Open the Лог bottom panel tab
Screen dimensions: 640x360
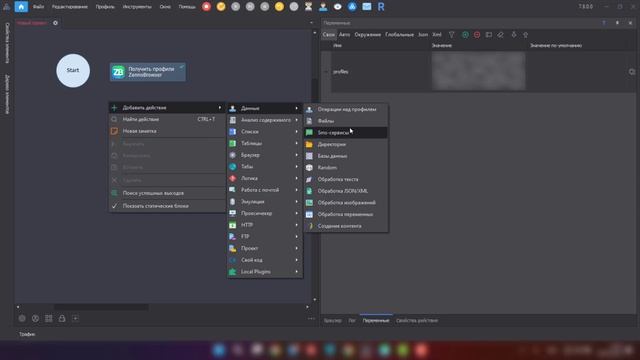coord(352,321)
